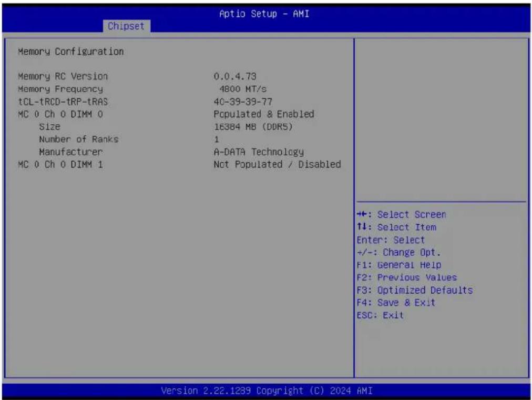Click the Version 2.22.1289 copyright footer

pyautogui.click(x=267, y=391)
